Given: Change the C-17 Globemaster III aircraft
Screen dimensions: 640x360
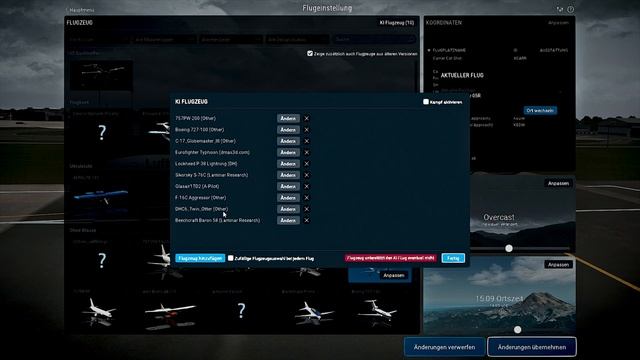Looking at the screenshot, I should click(x=288, y=141).
